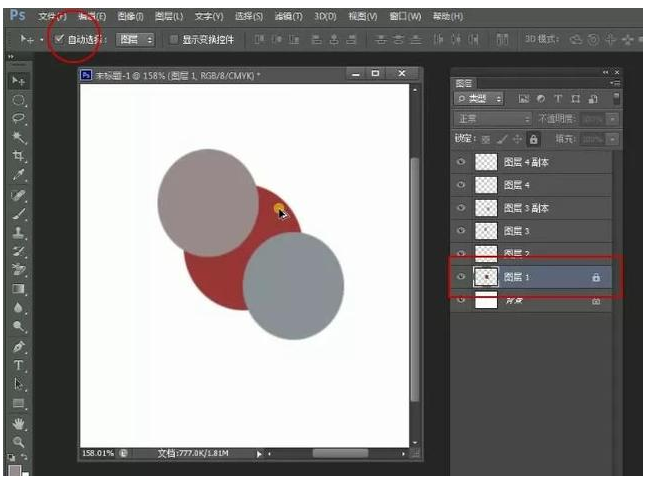Select the Eraser tool

point(19,270)
